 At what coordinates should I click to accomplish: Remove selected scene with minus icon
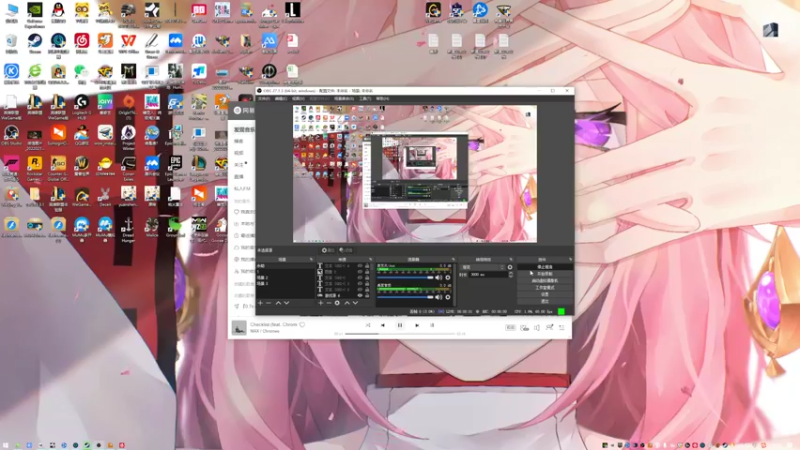[268, 303]
